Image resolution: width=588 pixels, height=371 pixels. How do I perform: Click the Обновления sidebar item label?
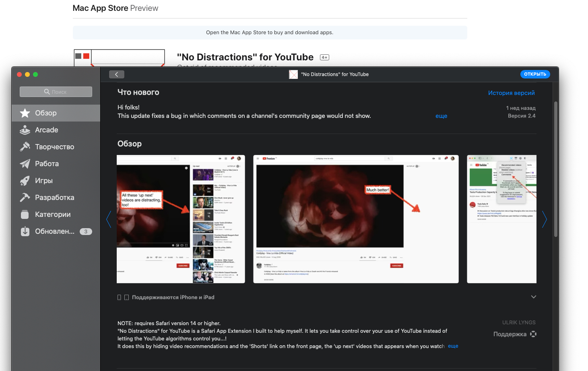coord(55,231)
